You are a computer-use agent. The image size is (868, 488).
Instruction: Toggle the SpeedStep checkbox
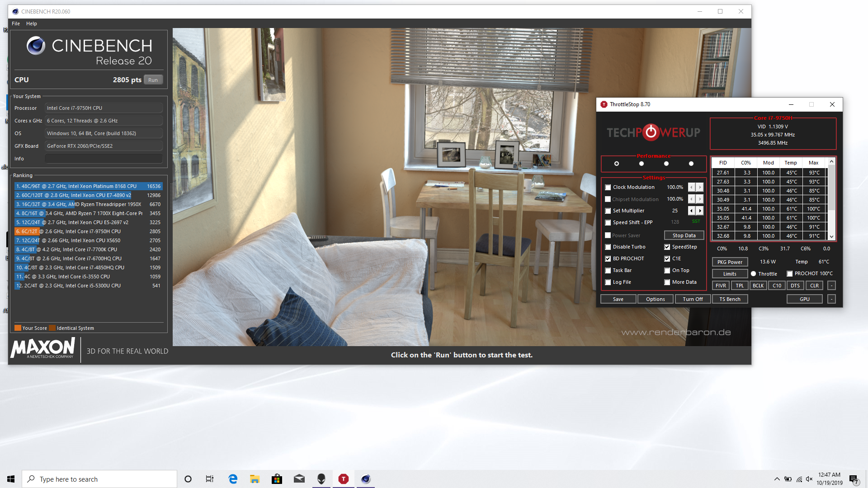point(667,247)
